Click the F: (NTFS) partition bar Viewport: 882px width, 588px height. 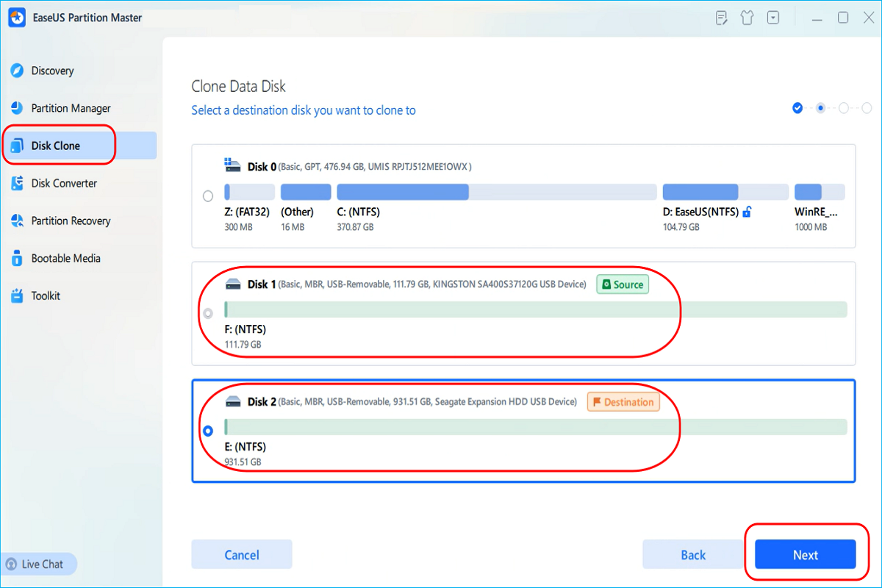536,309
